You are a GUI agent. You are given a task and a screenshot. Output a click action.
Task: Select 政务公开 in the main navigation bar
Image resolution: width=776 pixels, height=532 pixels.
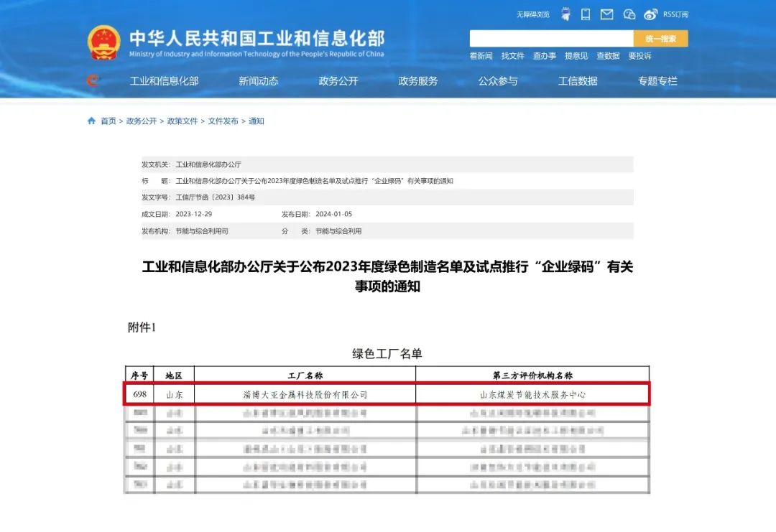[338, 81]
